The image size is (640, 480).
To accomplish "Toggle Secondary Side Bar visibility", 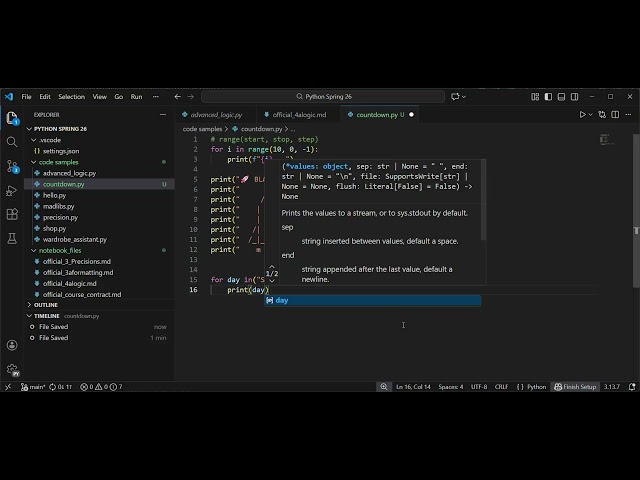I will [x=574, y=97].
